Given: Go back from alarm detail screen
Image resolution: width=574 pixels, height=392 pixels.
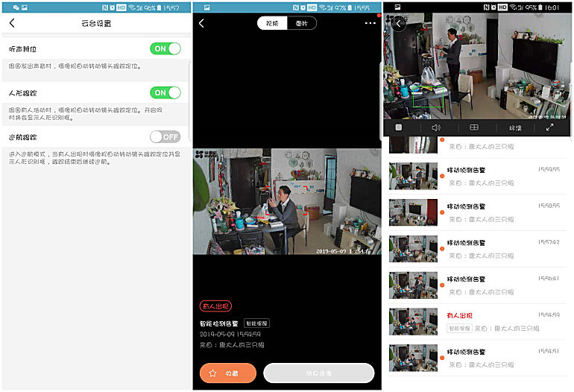Looking at the screenshot, I should tap(201, 23).
